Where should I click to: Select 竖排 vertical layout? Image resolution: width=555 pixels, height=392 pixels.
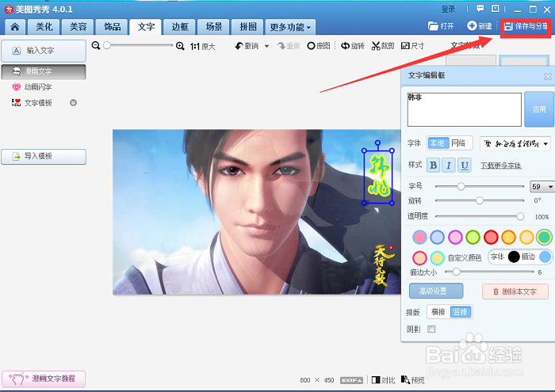[x=461, y=312]
